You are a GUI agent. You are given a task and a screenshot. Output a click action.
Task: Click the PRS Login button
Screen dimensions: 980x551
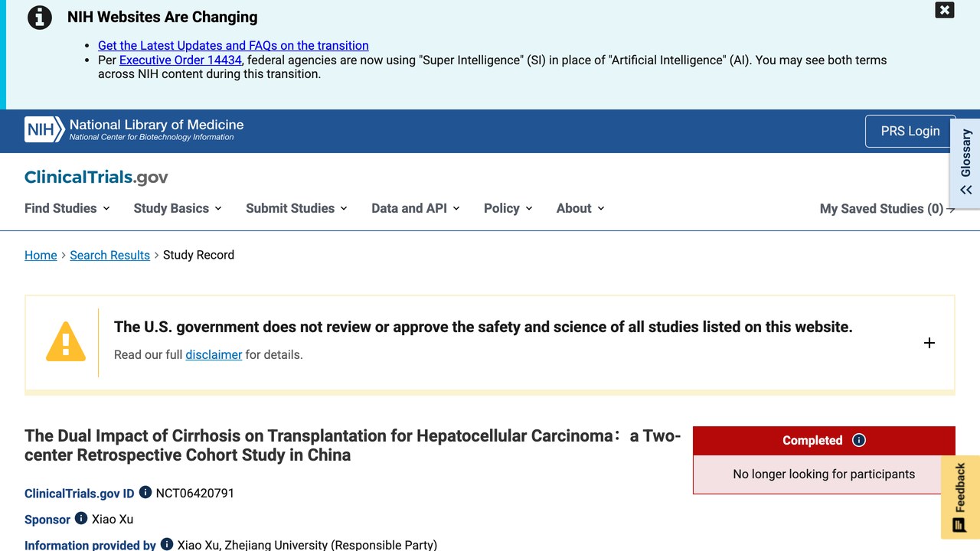[x=910, y=131]
